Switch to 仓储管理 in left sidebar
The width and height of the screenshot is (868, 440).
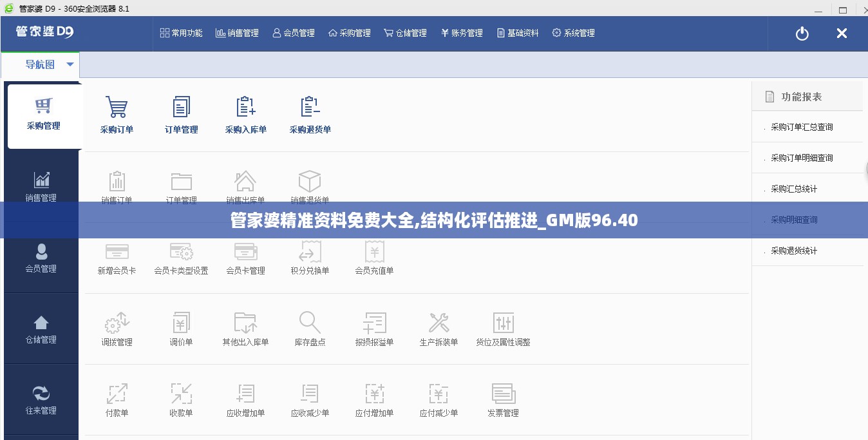point(41,329)
